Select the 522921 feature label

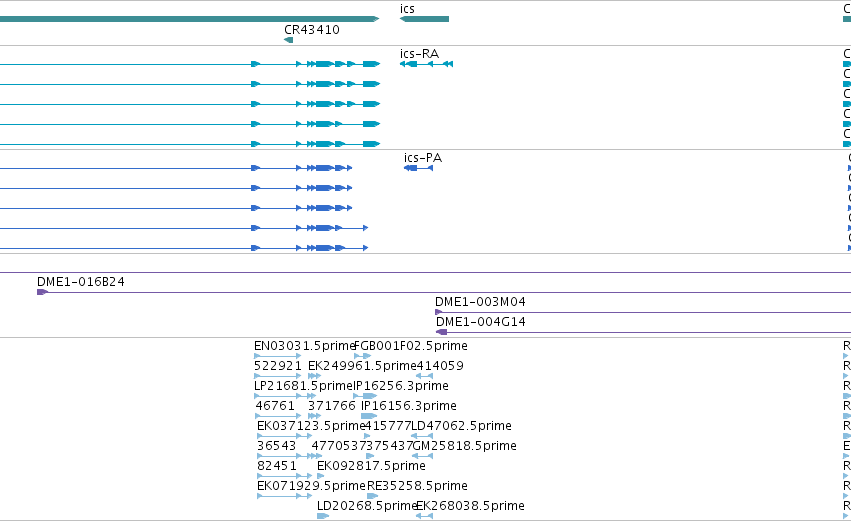click(278, 366)
